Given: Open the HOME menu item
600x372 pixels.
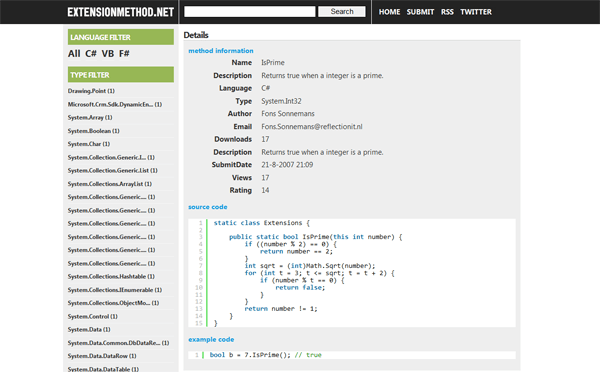Looking at the screenshot, I should (x=389, y=12).
